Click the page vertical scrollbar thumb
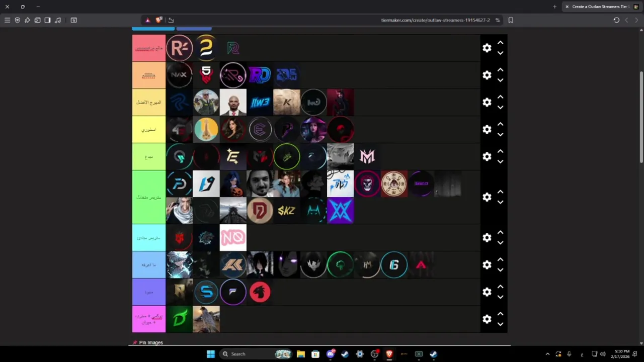The height and width of the screenshot is (362, 644). (x=641, y=117)
